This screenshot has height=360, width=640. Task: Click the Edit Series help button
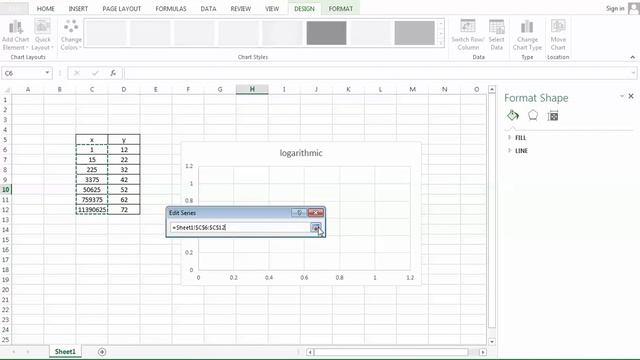pos(299,213)
